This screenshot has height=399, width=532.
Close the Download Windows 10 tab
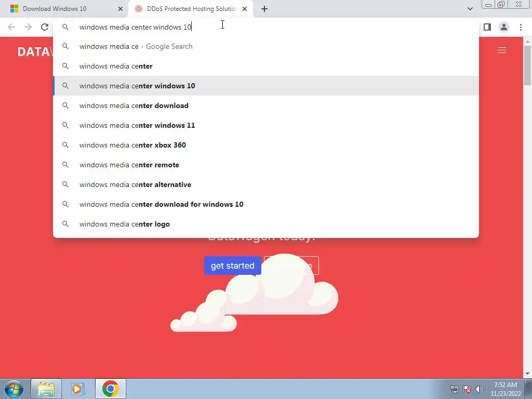coord(121,9)
